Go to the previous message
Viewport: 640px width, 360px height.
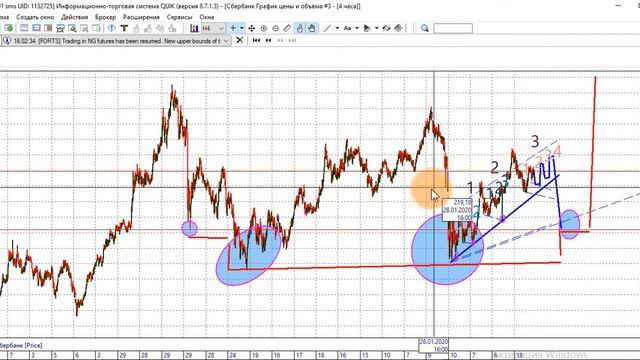coord(268,40)
